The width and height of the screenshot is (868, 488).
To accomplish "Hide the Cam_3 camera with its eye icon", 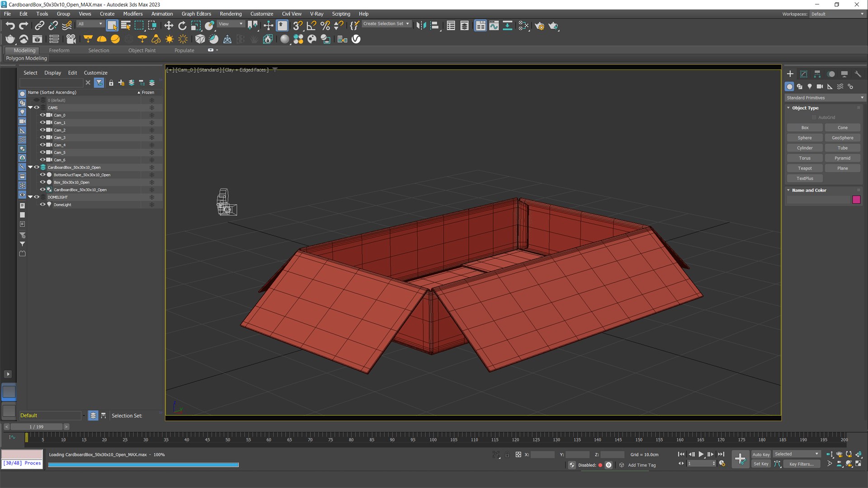I will pos(42,137).
